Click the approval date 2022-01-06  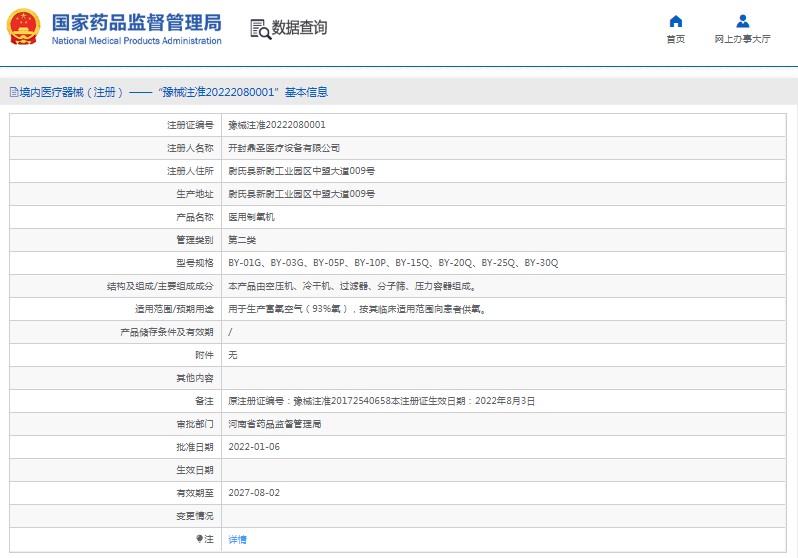(x=254, y=447)
